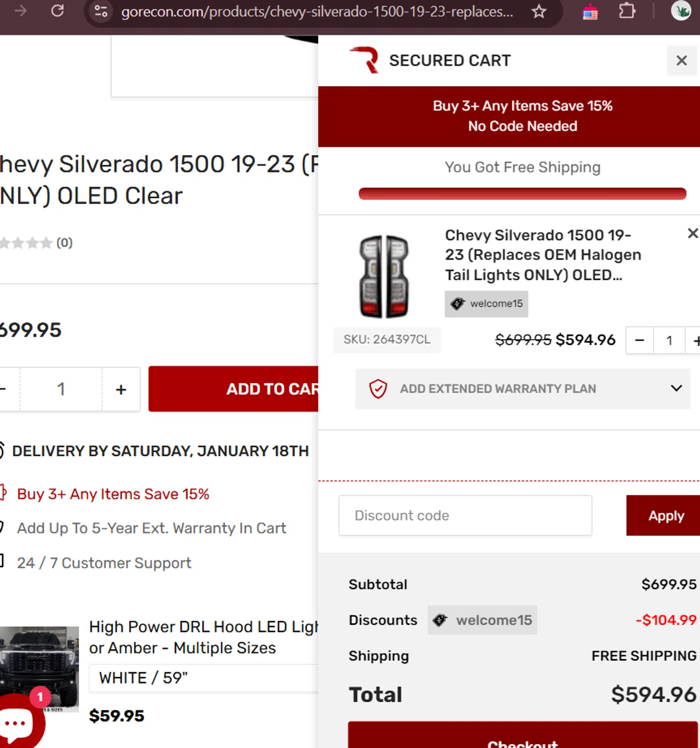Click You Got Free Shipping message
The height and width of the screenshot is (748, 700).
pos(523,168)
